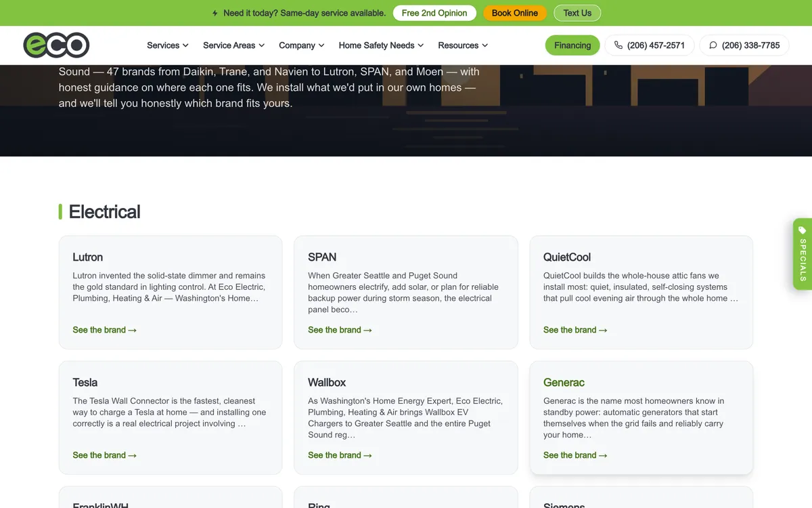The image size is (812, 508).
Task: Click the Wallbox card title
Action: [327, 383]
